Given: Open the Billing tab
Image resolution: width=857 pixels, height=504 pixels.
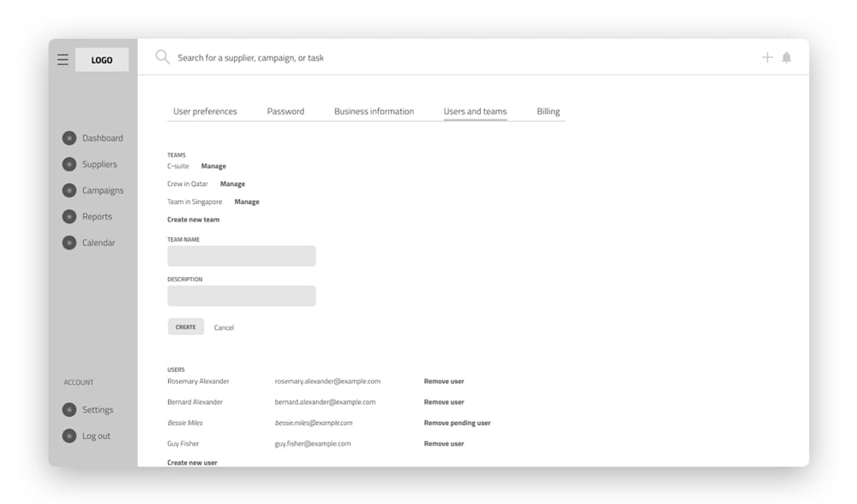Looking at the screenshot, I should point(548,111).
